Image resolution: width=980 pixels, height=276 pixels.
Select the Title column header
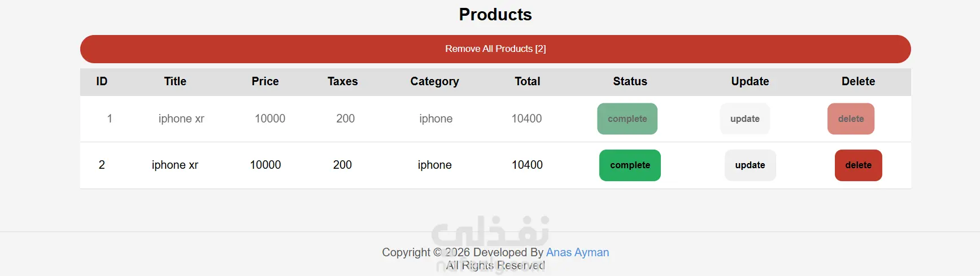point(175,81)
